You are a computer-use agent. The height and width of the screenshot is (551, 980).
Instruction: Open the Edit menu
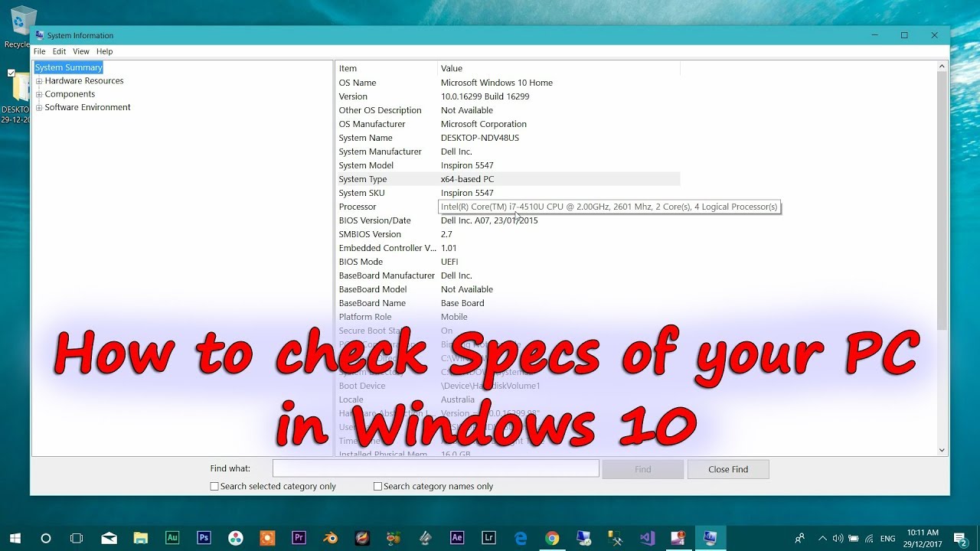(x=59, y=51)
